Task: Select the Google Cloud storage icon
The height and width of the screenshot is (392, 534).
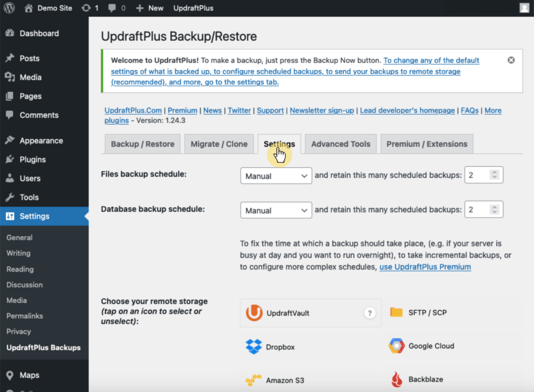Action: [x=396, y=346]
